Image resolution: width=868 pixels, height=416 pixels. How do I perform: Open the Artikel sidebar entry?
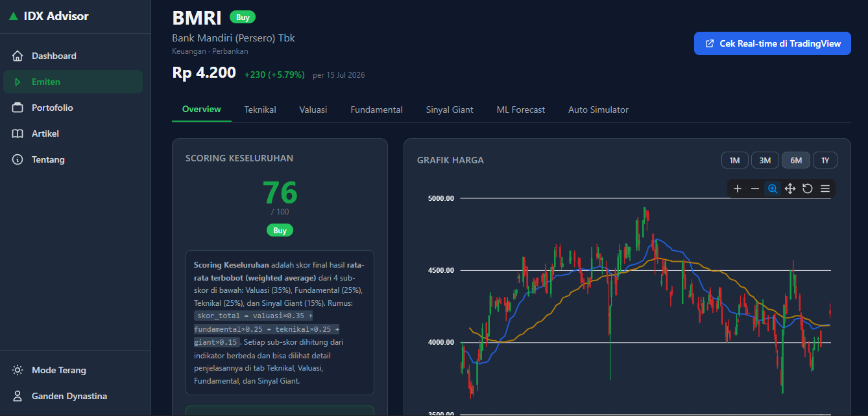(73, 133)
